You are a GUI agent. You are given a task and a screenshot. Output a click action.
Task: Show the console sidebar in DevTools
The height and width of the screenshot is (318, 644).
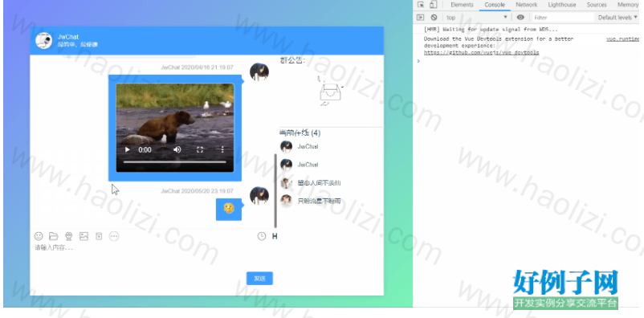(x=420, y=17)
